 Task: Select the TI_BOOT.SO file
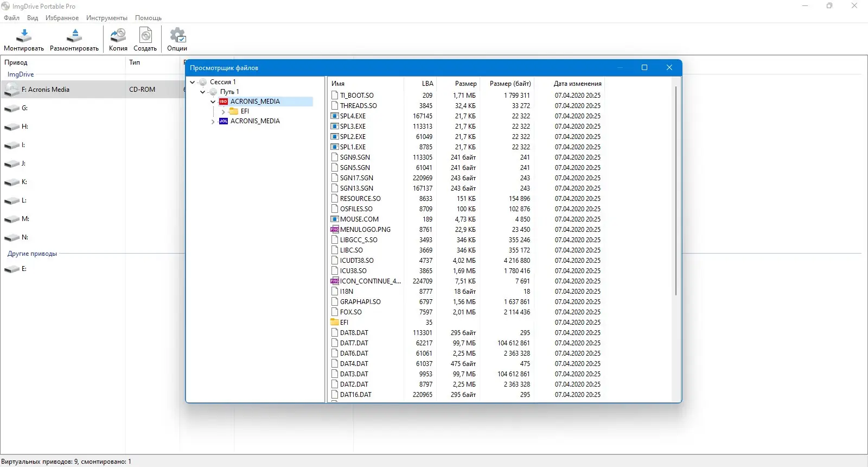(x=356, y=96)
